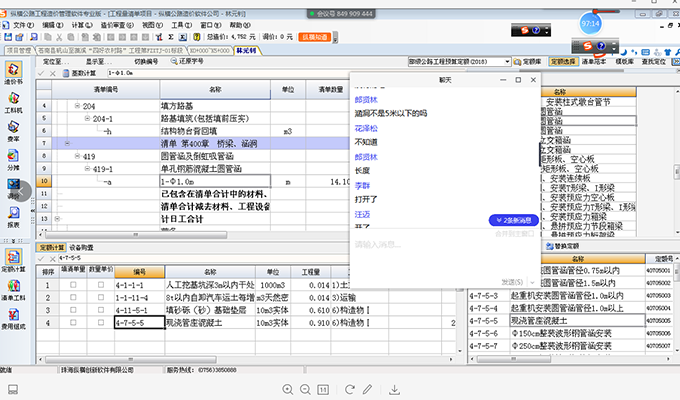Click the zoom-in magnifier in bottom bar
The width and height of the screenshot is (680, 400).
coord(289,388)
